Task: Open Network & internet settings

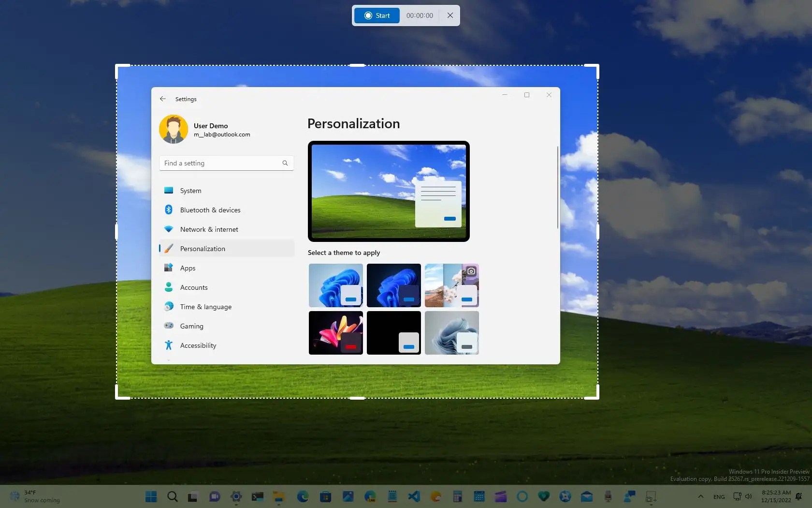Action: click(x=208, y=229)
